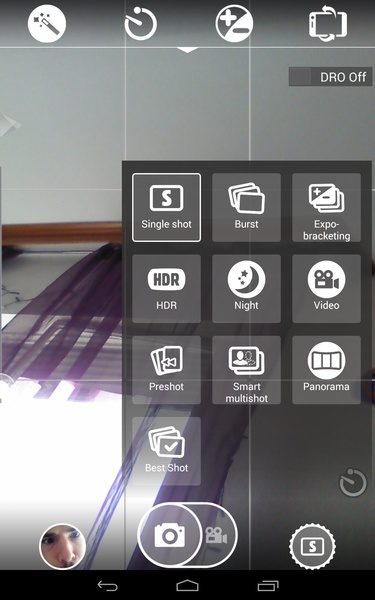
Task: Pick Best Shot mode
Action: click(x=166, y=451)
